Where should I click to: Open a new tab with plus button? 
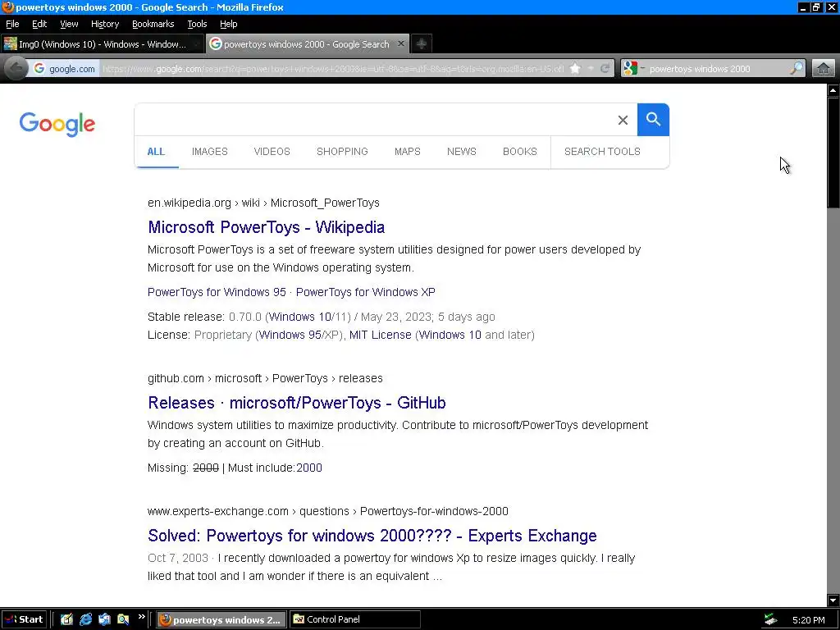(422, 44)
